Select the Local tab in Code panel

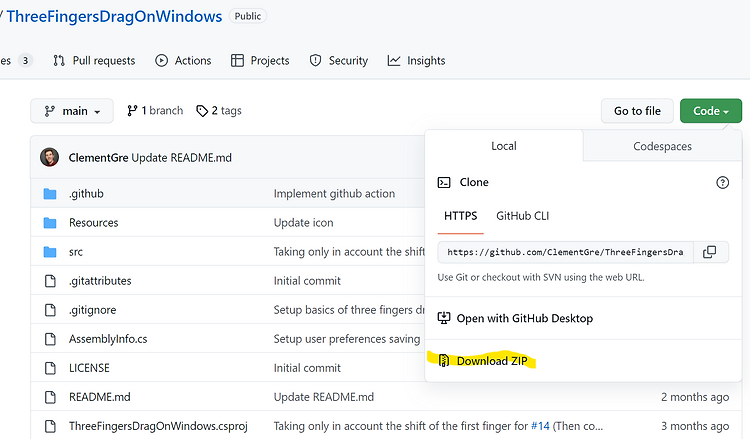pyautogui.click(x=504, y=146)
